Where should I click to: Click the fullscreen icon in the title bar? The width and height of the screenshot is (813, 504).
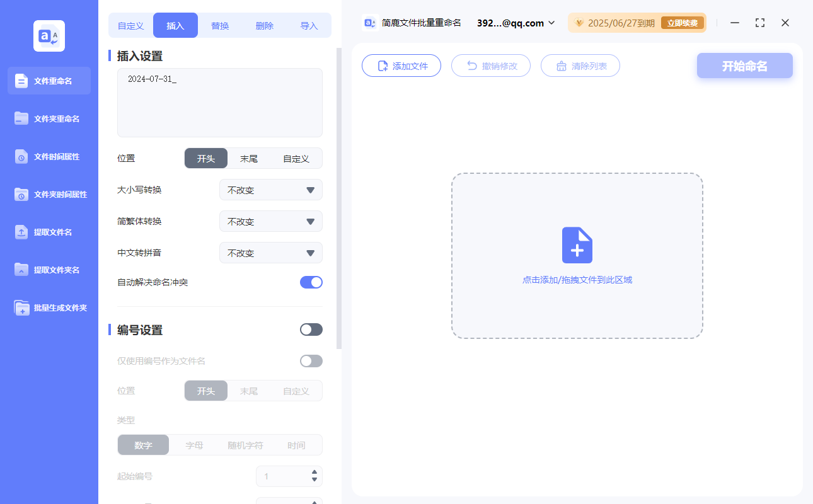click(759, 23)
